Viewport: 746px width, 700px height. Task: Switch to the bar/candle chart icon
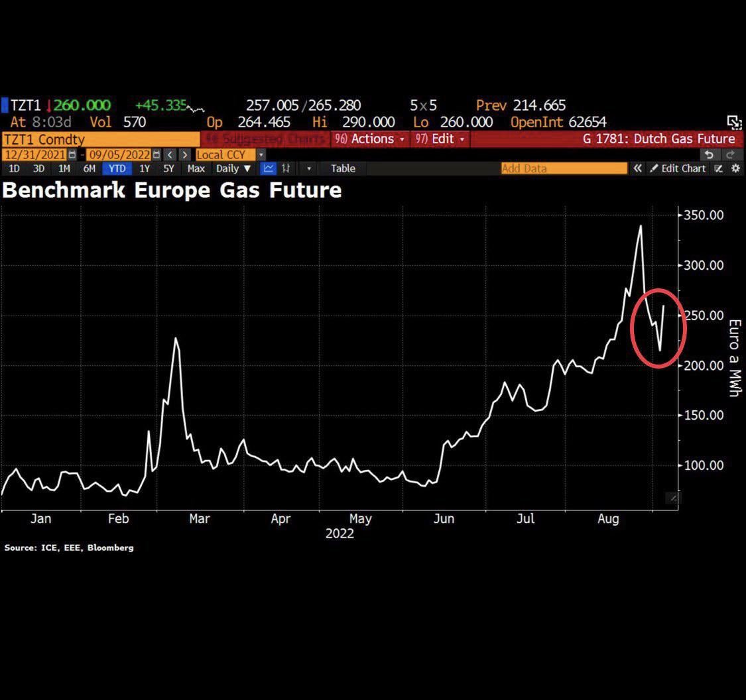pyautogui.click(x=286, y=168)
